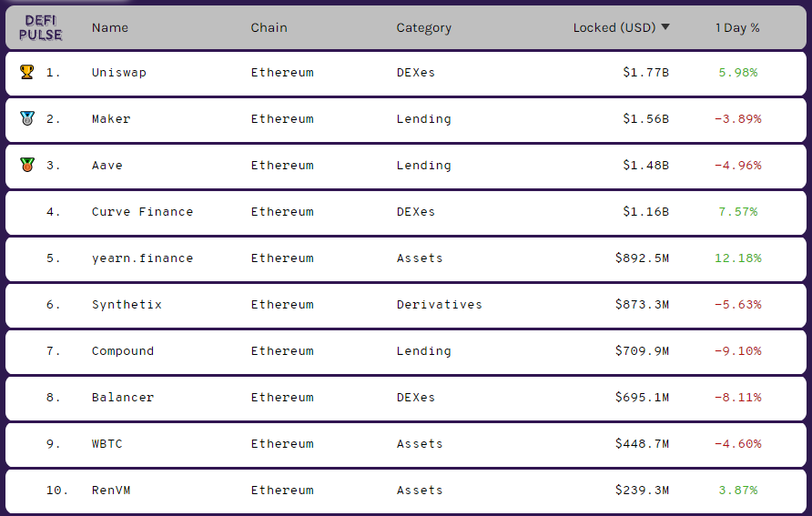812x516 pixels.
Task: Toggle the Locked (USD) sort arrow
Action: pos(665,27)
